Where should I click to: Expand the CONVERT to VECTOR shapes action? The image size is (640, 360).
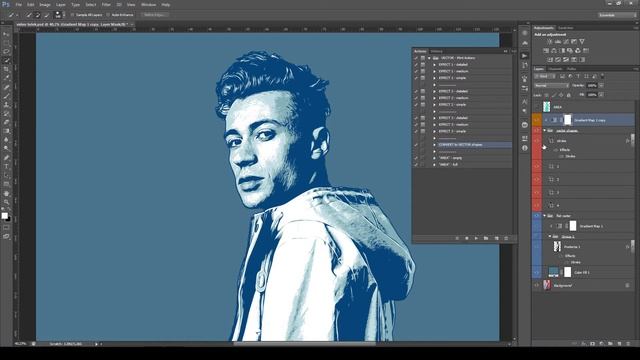[435, 144]
